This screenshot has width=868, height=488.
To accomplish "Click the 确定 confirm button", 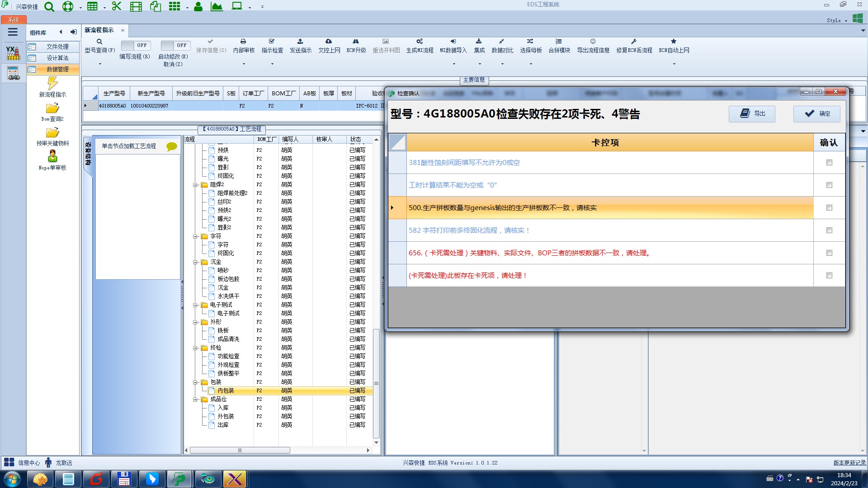I will click(x=816, y=114).
